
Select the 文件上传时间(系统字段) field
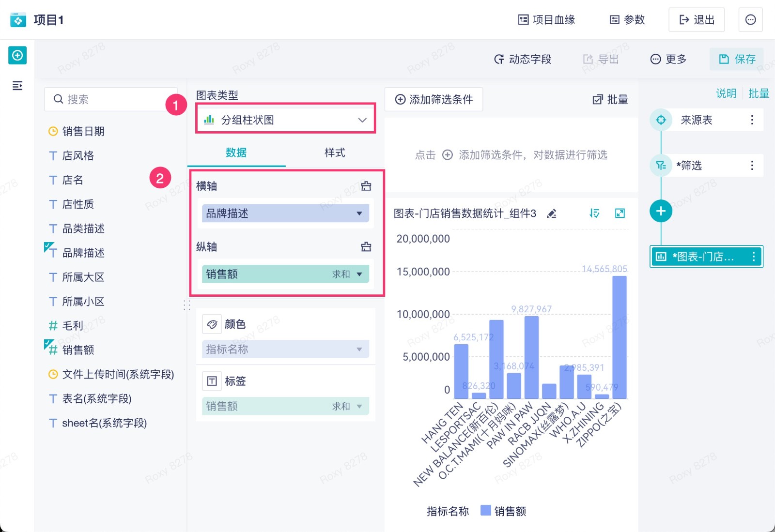click(x=111, y=374)
